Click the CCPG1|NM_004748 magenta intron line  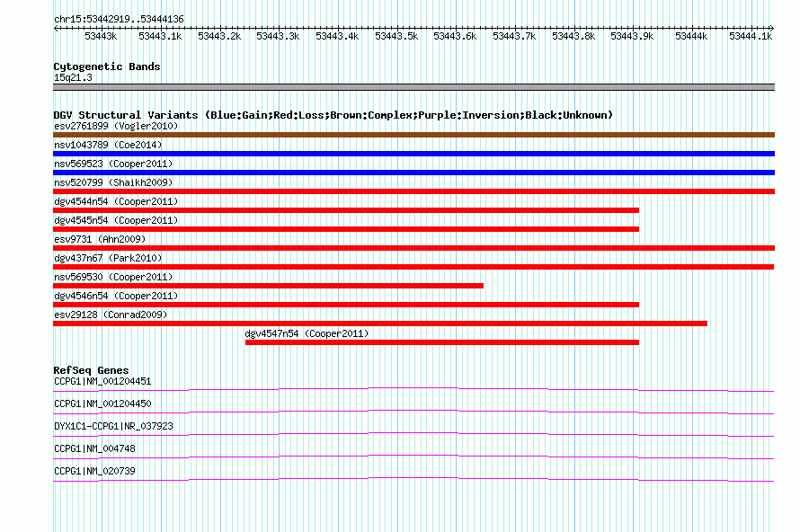point(413,457)
